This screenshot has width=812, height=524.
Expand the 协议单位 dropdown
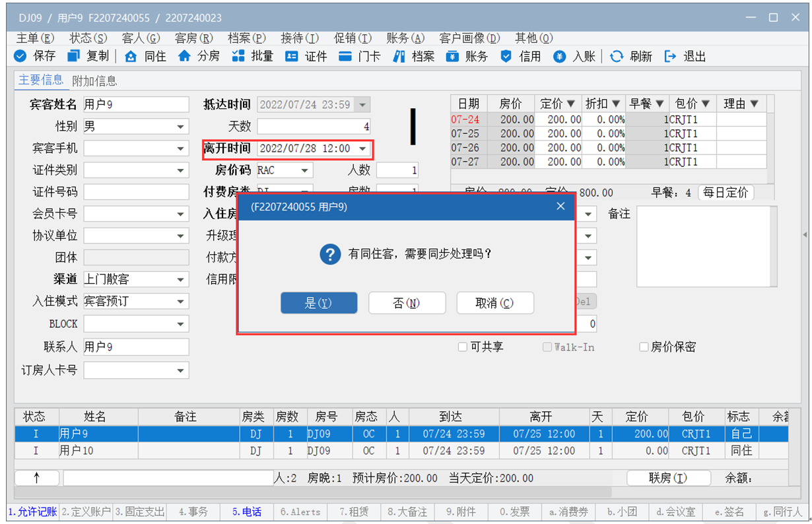point(181,236)
